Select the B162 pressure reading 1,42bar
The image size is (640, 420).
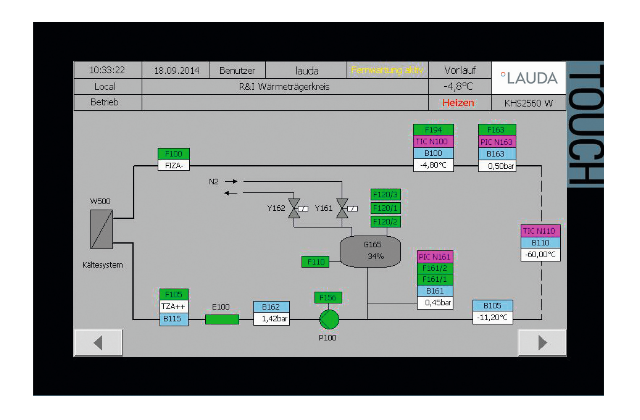click(271, 319)
